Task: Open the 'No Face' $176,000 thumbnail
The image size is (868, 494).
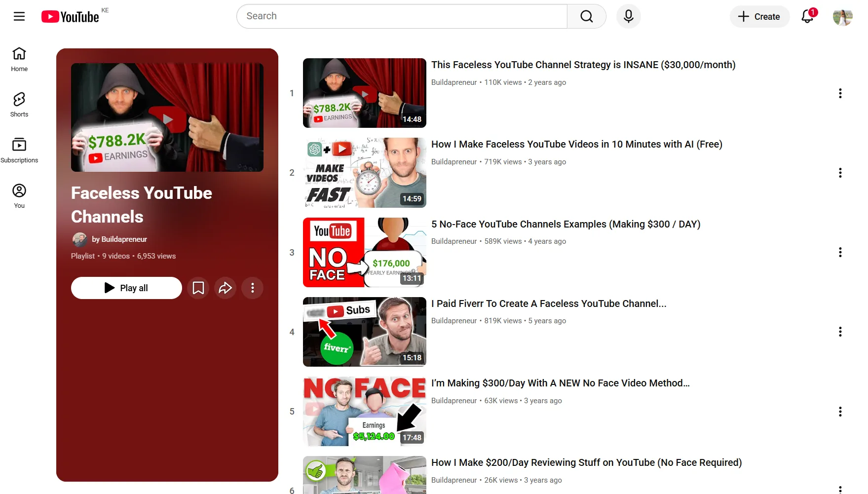Action: (365, 252)
